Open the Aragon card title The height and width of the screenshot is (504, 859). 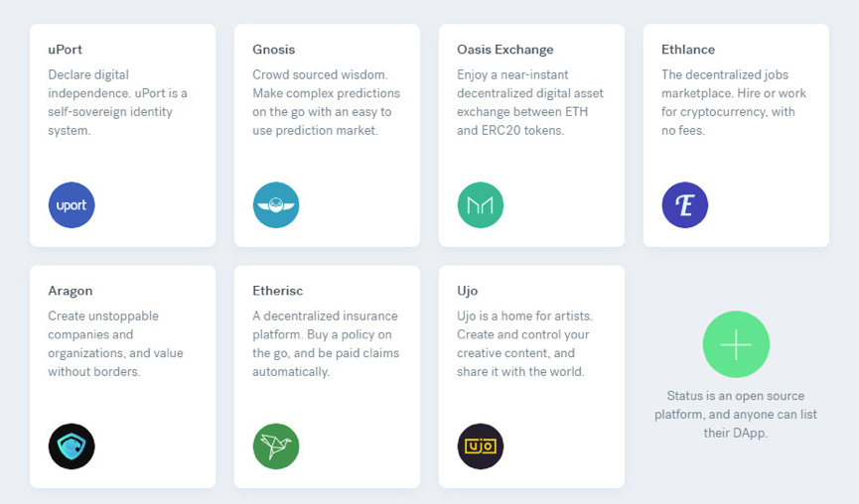coord(71,291)
